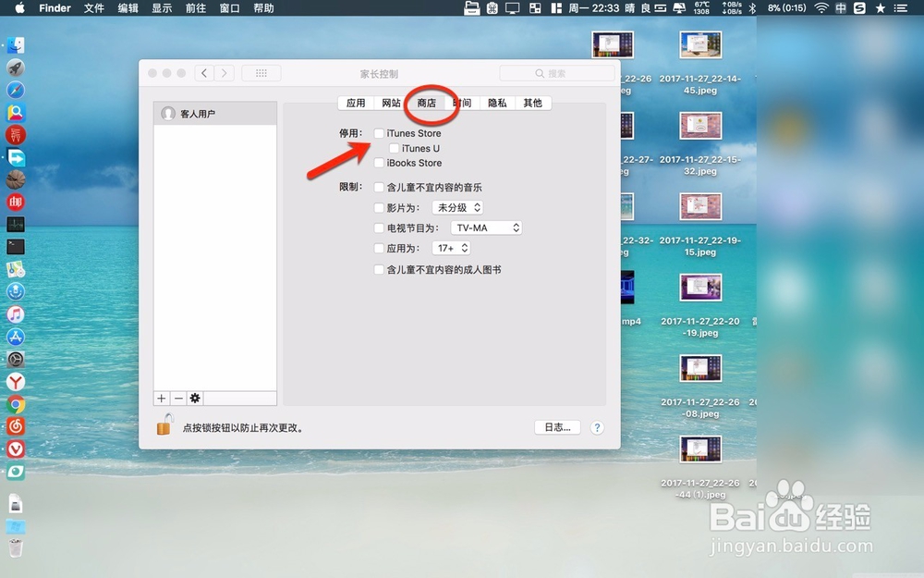This screenshot has height=578, width=924.
Task: Open System Preferences gear in Dock
Action: 16,359
